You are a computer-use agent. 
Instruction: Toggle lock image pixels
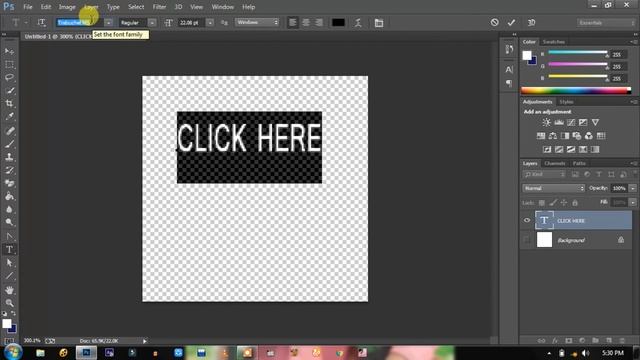coord(553,202)
